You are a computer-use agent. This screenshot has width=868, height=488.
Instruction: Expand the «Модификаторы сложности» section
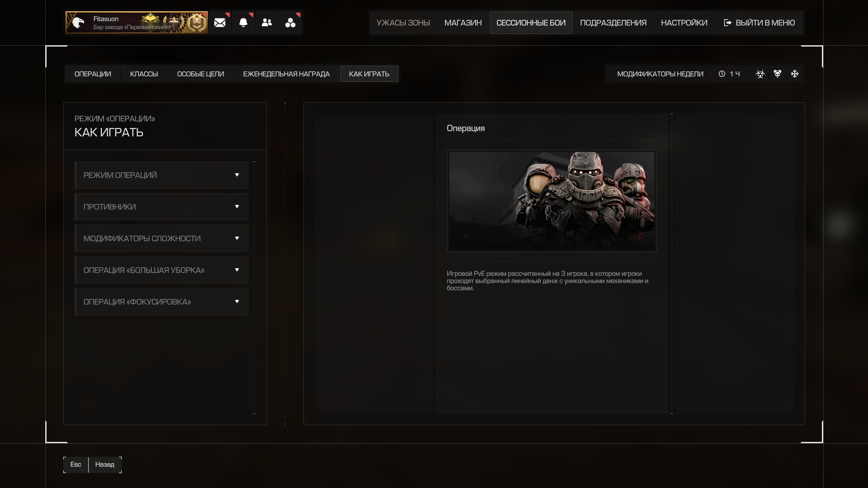(161, 238)
